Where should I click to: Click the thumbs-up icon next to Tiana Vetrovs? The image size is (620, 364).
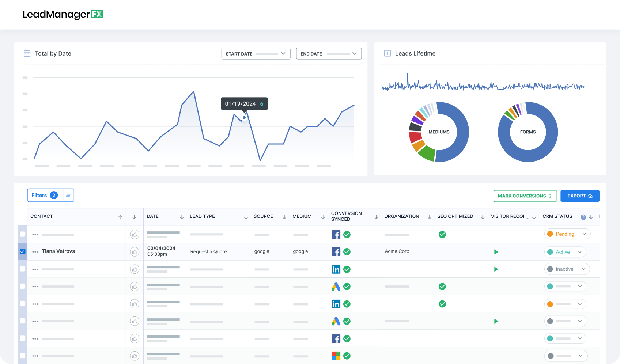tap(135, 251)
